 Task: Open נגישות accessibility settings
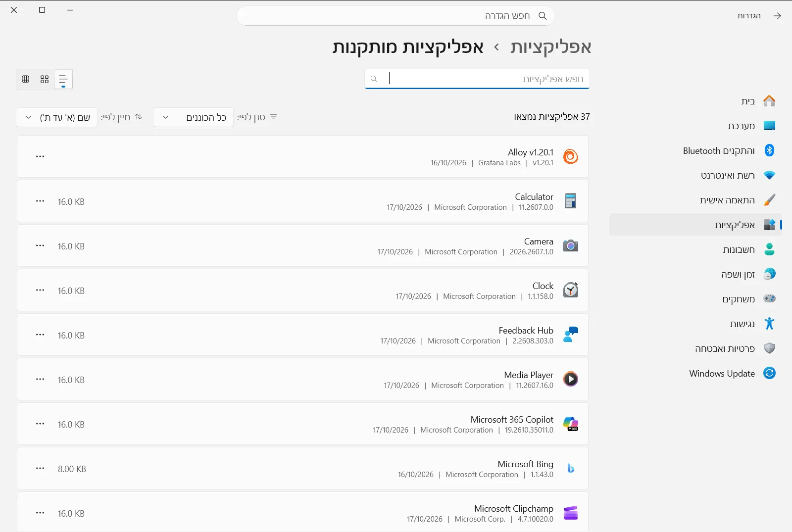point(695,324)
